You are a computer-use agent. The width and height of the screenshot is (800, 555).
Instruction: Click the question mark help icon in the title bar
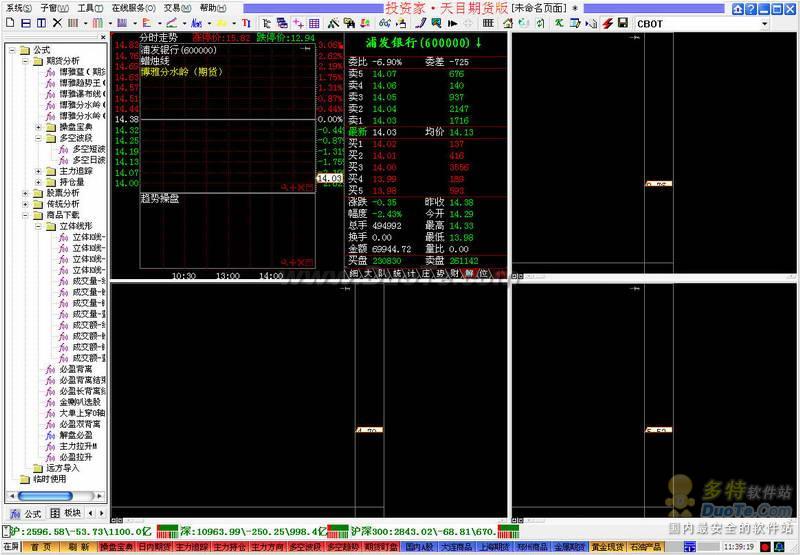751,9
